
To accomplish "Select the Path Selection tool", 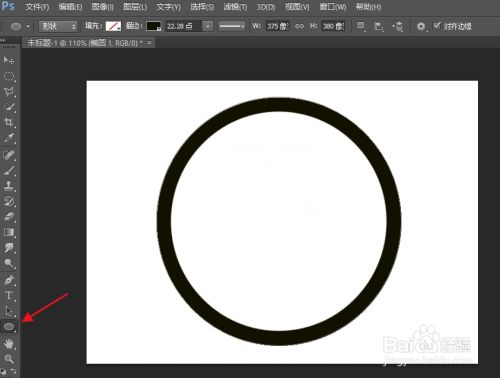I will (x=9, y=311).
